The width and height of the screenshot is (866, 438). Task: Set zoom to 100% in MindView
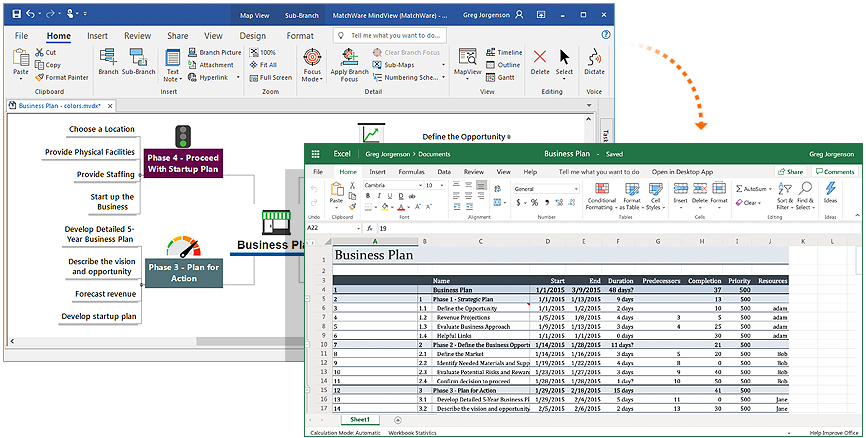[263, 52]
